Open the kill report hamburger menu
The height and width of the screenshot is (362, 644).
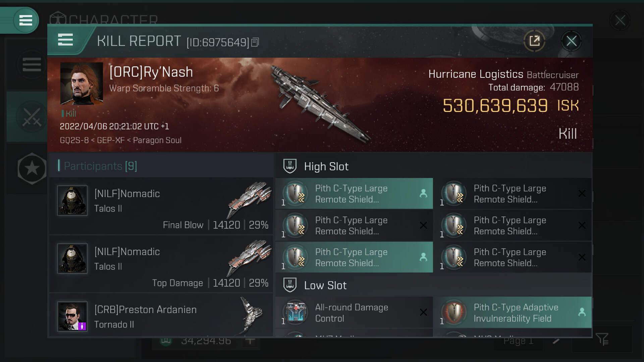[65, 40]
